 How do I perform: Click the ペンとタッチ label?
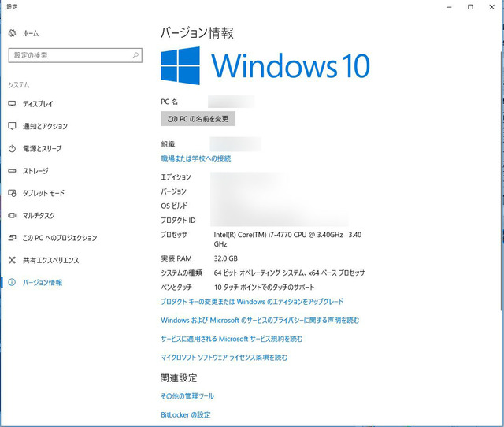[x=176, y=287]
